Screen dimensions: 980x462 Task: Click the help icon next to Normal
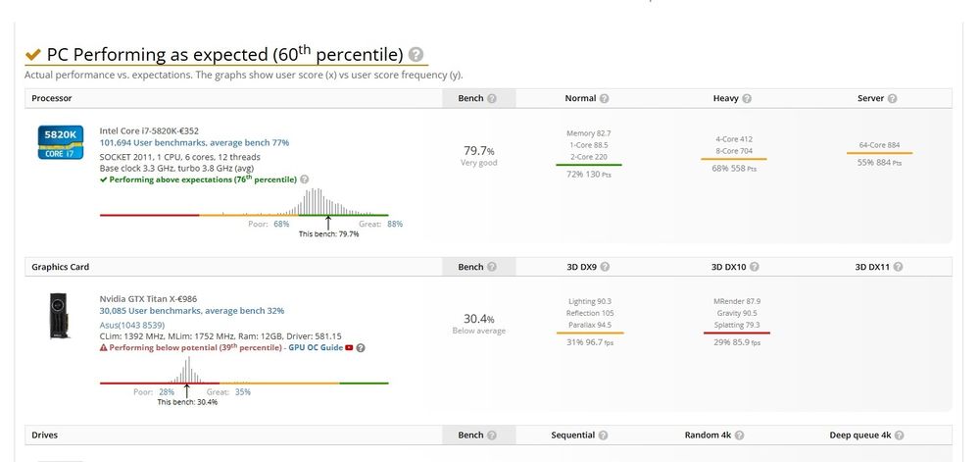pos(605,99)
